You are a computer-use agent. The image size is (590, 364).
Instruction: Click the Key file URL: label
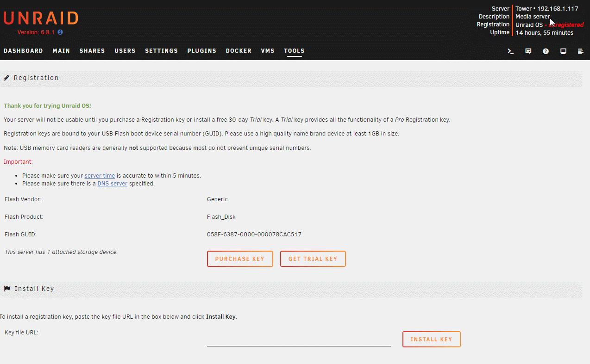(21, 333)
